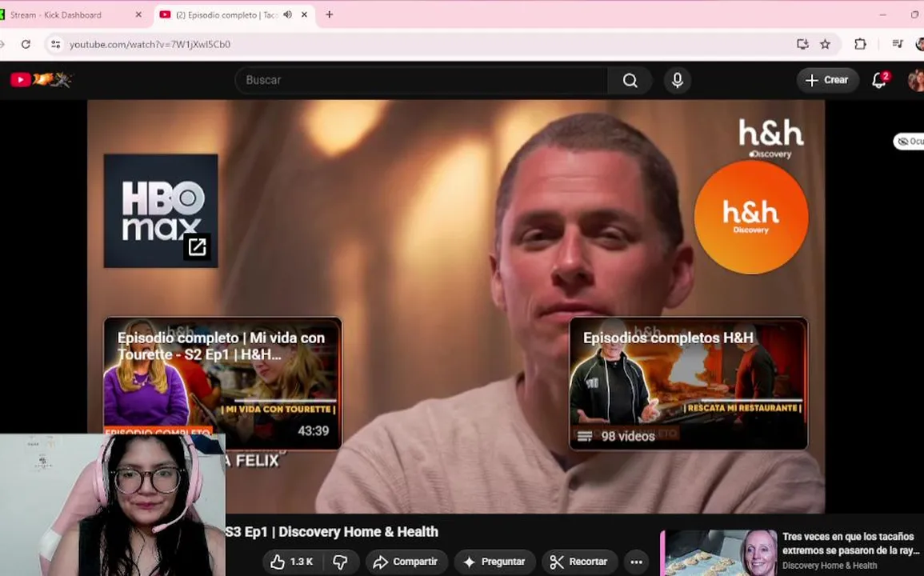Open the notifications bell
The height and width of the screenshot is (576, 924).
[x=879, y=80]
